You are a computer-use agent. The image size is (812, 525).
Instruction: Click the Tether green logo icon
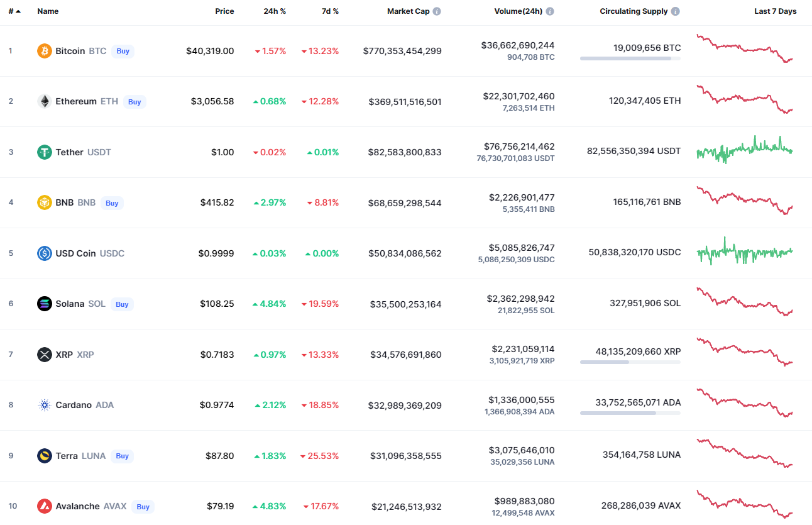point(45,152)
